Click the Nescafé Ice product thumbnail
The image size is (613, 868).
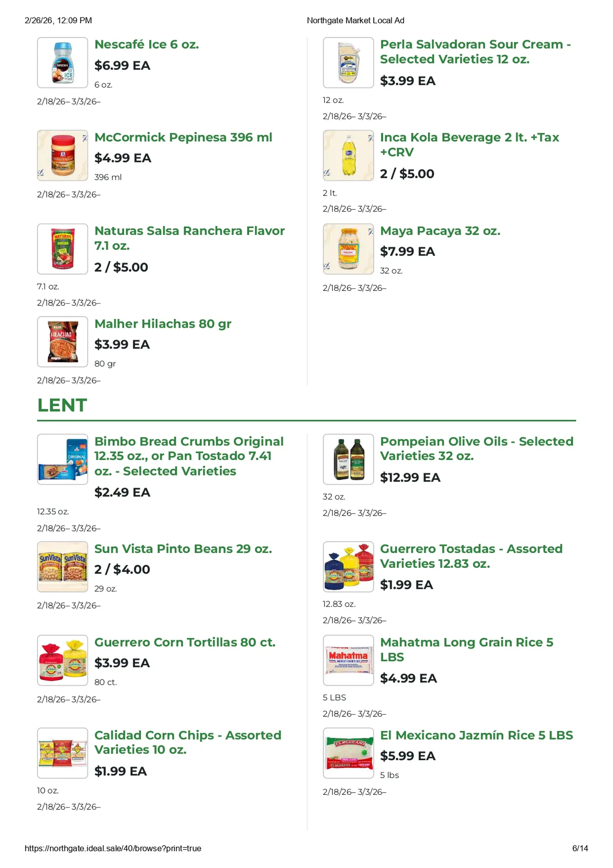(x=63, y=63)
